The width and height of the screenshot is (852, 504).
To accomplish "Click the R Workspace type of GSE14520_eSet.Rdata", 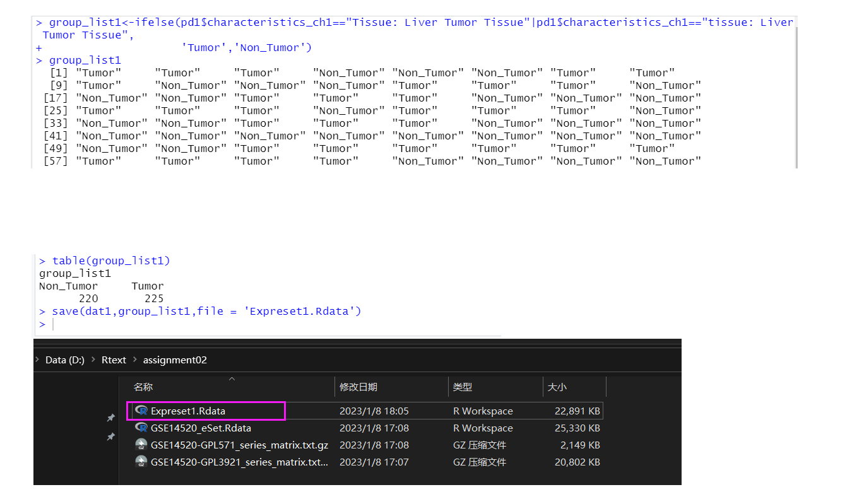I will [483, 428].
